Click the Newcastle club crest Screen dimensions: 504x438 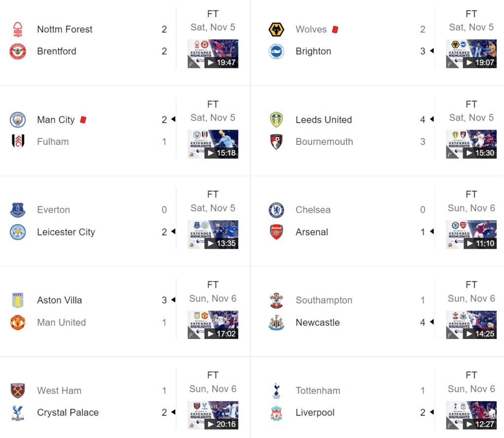point(276,323)
